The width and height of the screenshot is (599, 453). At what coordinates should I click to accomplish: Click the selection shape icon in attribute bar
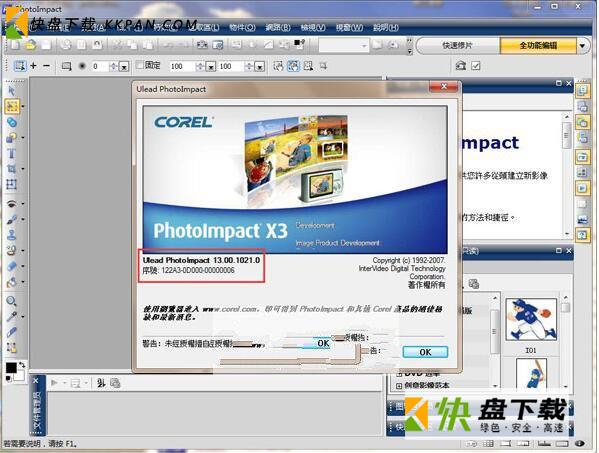point(66,66)
